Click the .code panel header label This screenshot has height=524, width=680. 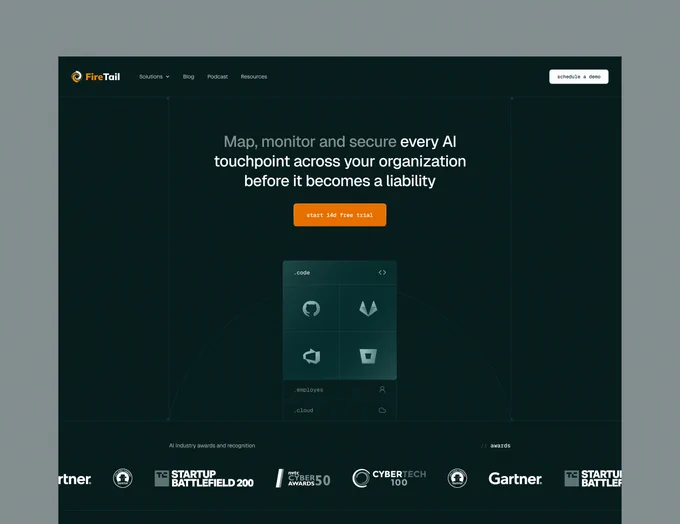click(x=302, y=273)
